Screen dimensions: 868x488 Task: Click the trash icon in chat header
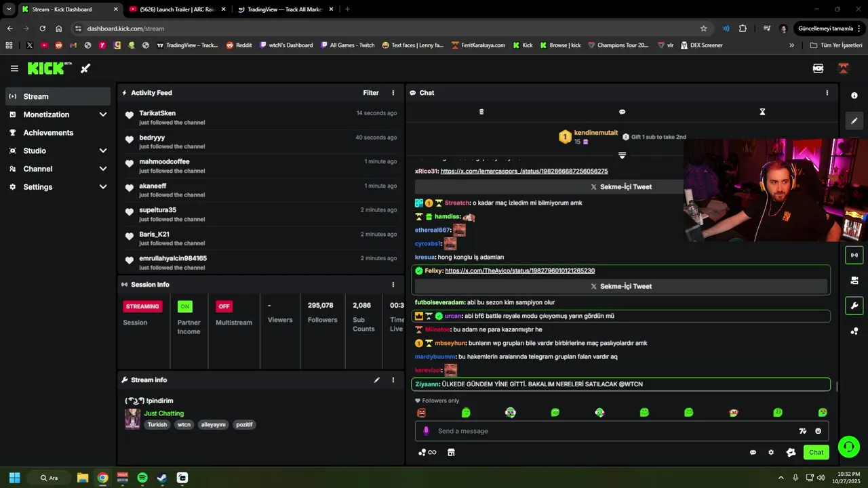coord(481,112)
